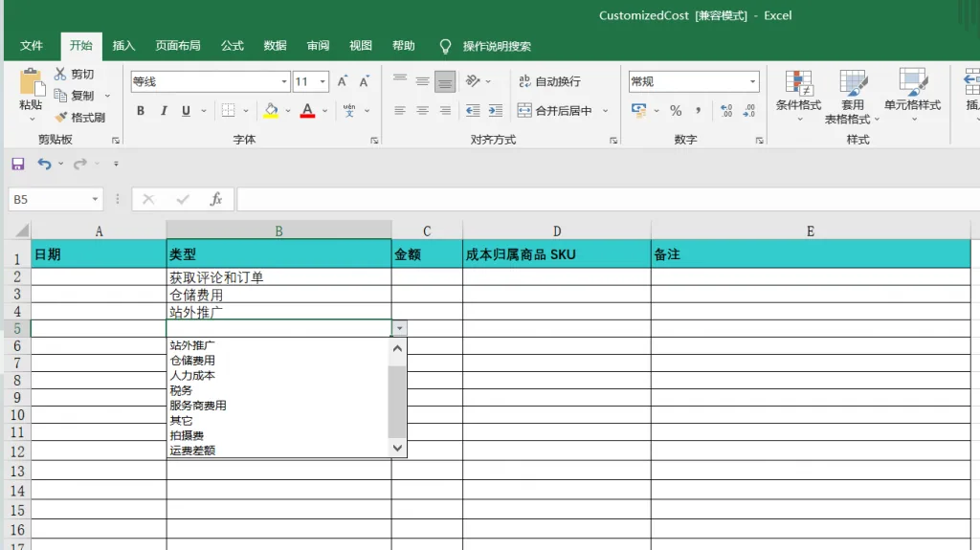The image size is (980, 550).
Task: Click the 操作说明搜索 search box
Action: [497, 46]
